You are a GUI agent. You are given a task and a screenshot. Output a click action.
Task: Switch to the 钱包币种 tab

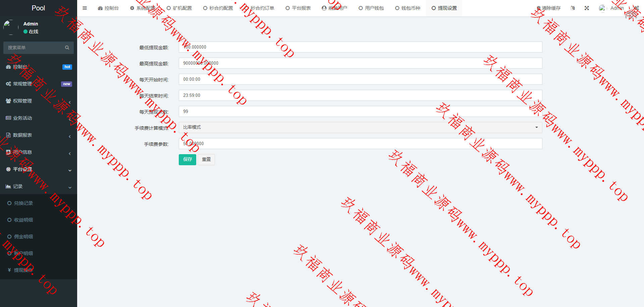click(x=408, y=8)
